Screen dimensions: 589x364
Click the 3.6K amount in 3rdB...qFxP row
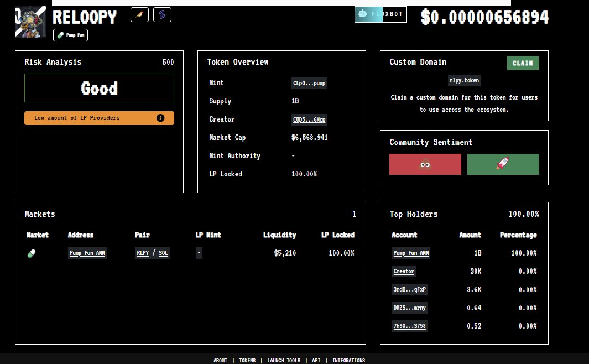click(474, 290)
